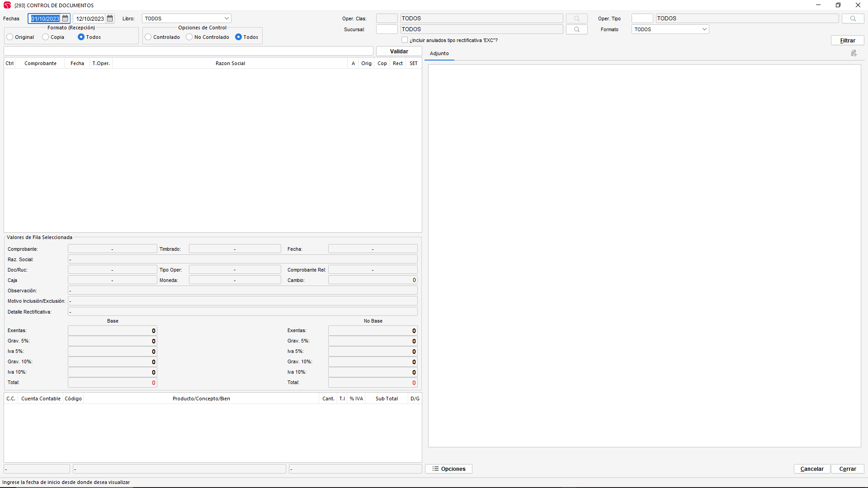
Task: Open the start date calendar picker
Action: click(x=65, y=19)
